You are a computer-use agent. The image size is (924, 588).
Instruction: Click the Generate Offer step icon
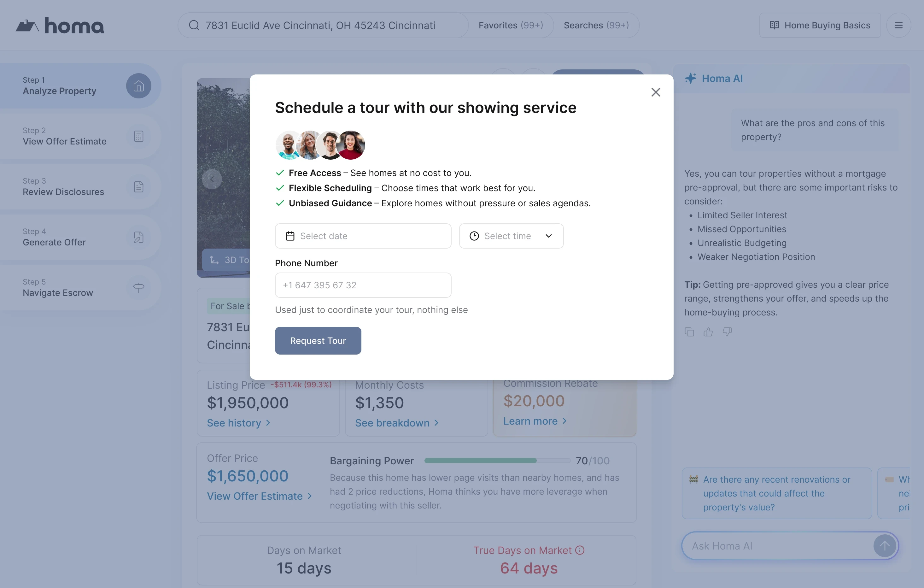click(x=138, y=237)
